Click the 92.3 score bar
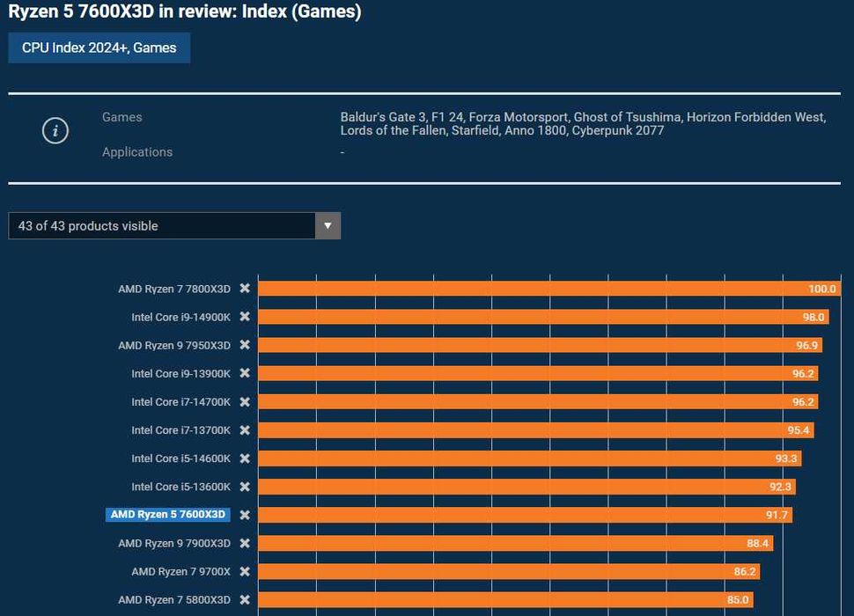 pos(526,487)
